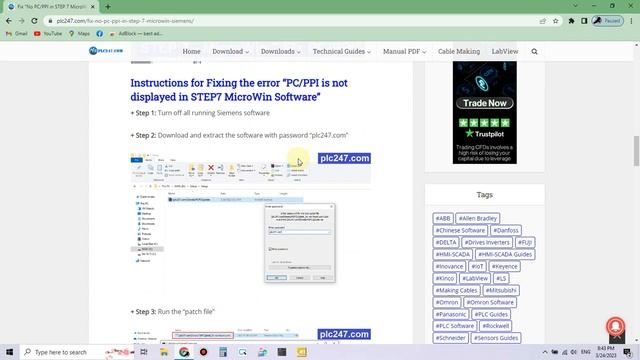Viewport: 640px width, 360px height.
Task: Click the page vertical scrollbar thumb
Action: coord(636,151)
